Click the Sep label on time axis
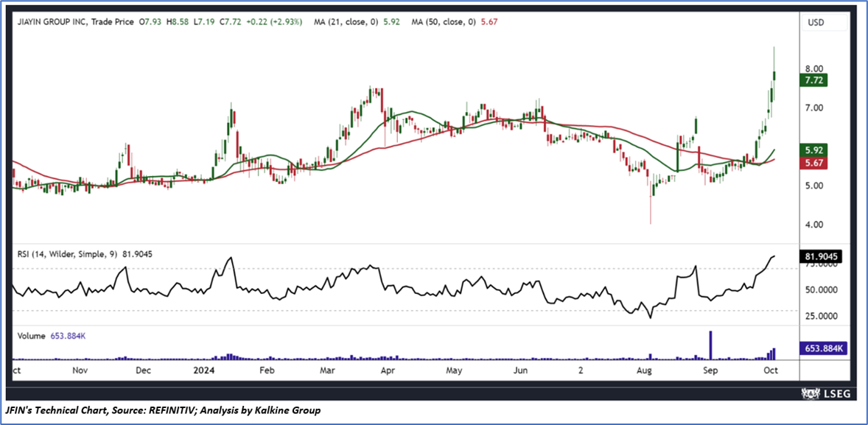The height and width of the screenshot is (425, 868). [x=710, y=369]
